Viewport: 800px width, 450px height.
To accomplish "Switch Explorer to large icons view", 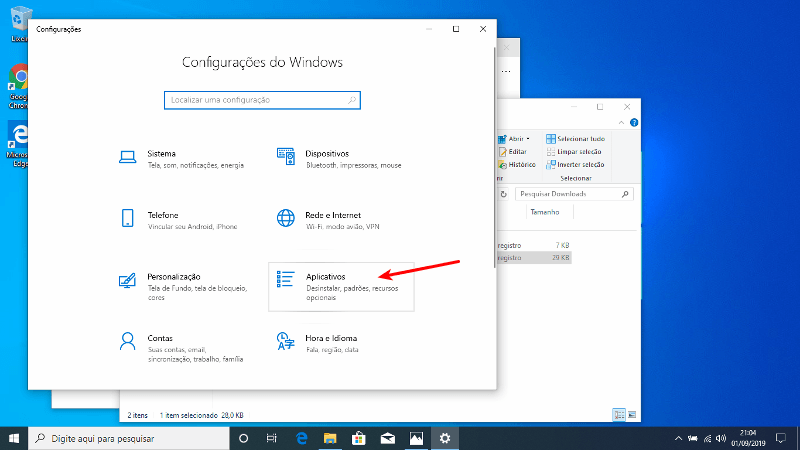I will coord(632,415).
